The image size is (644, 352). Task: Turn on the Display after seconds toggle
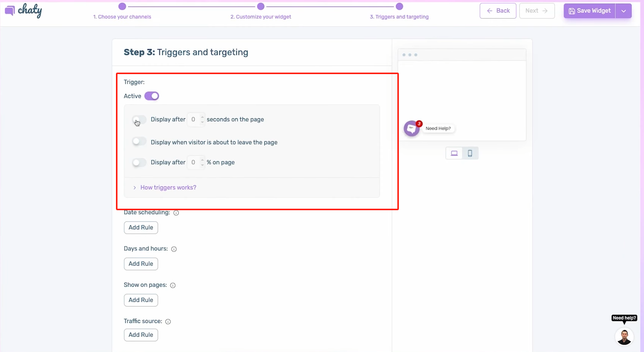point(139,119)
